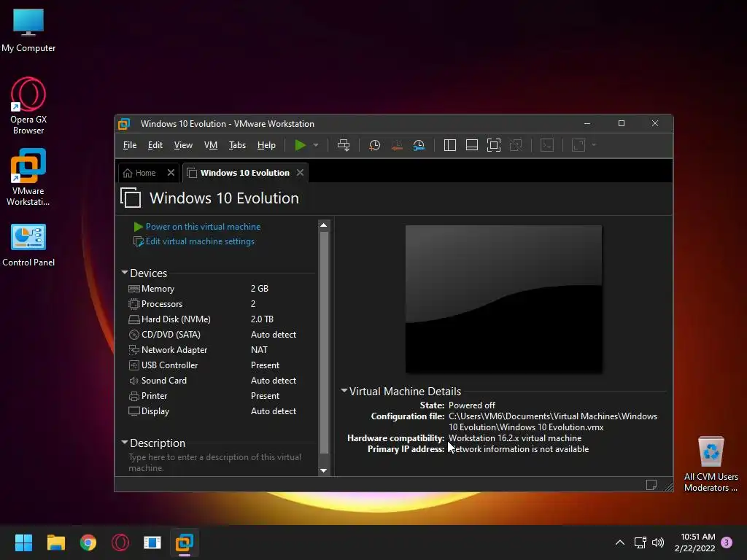
Task: Open the Tabs menu
Action: pyautogui.click(x=237, y=145)
